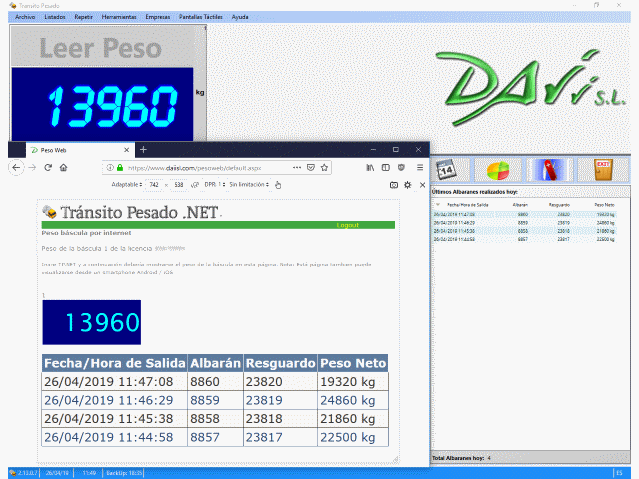Click the Logout link
This screenshot has height=479, width=639.
tap(348, 225)
